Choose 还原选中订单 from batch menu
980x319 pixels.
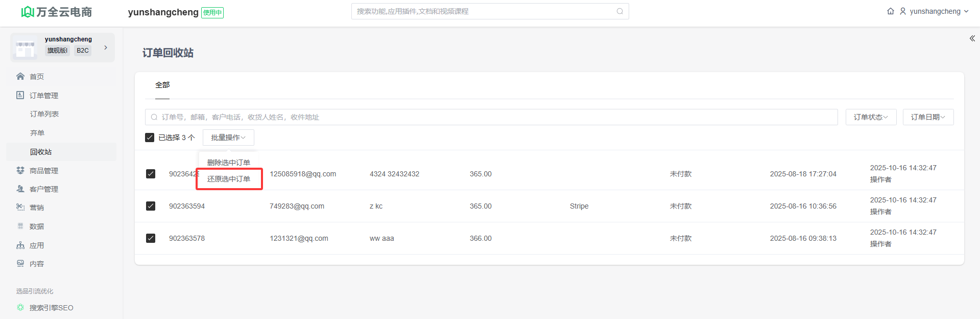pyautogui.click(x=229, y=179)
